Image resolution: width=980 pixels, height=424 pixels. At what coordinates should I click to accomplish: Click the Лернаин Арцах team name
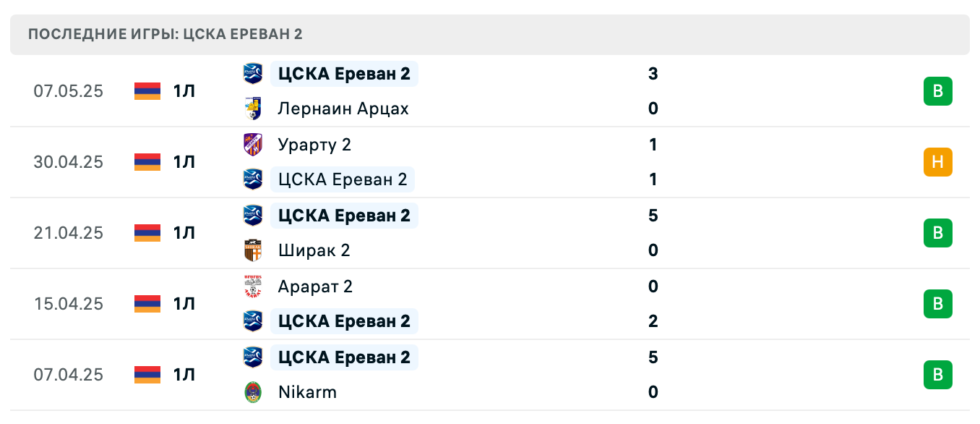(343, 108)
